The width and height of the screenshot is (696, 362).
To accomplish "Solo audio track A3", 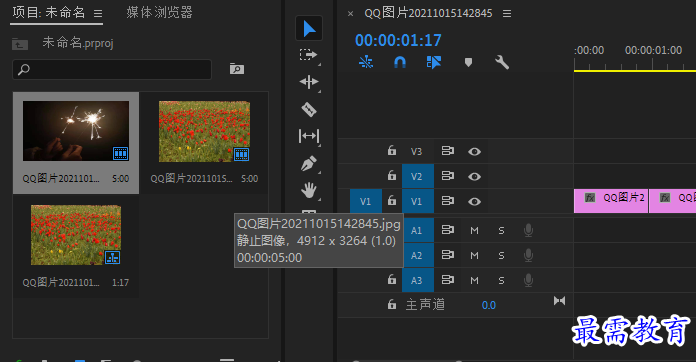I will pos(501,280).
